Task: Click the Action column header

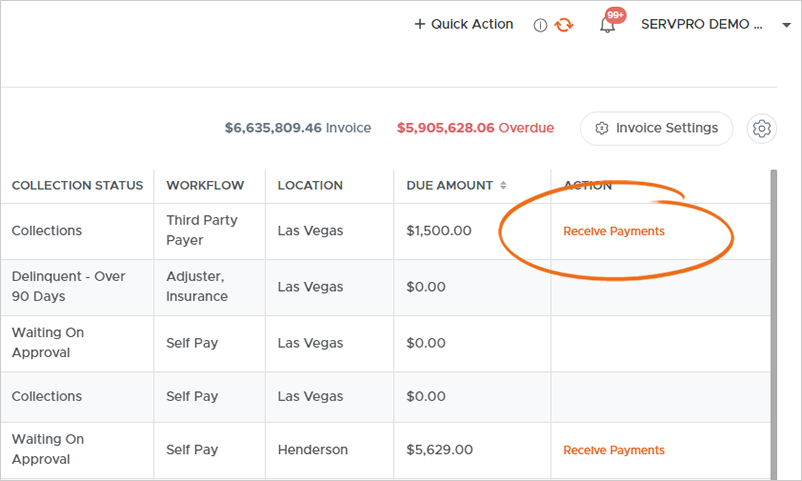Action: 588,185
